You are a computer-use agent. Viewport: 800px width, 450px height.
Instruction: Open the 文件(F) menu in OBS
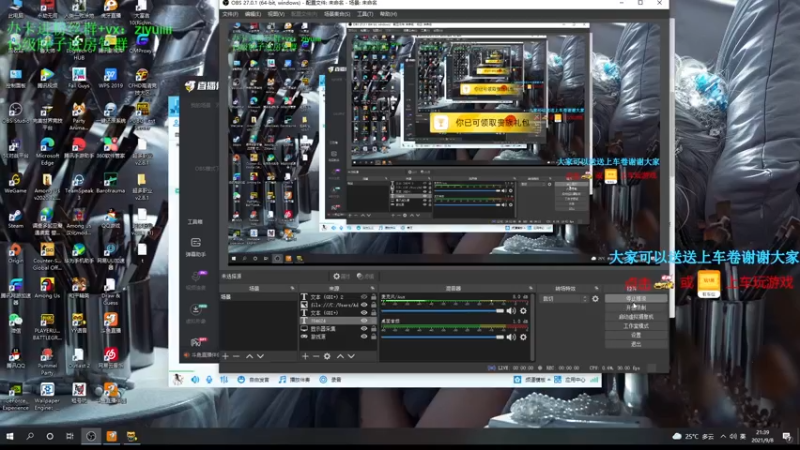230,14
